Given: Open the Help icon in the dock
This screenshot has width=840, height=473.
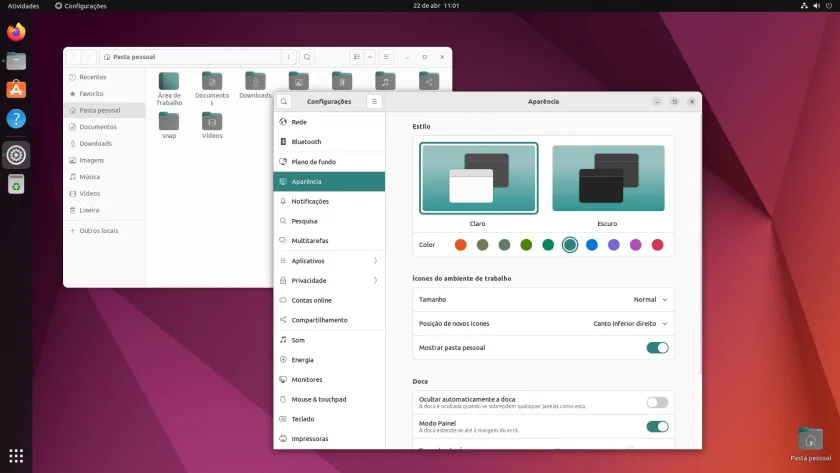Looking at the screenshot, I should pos(16,118).
